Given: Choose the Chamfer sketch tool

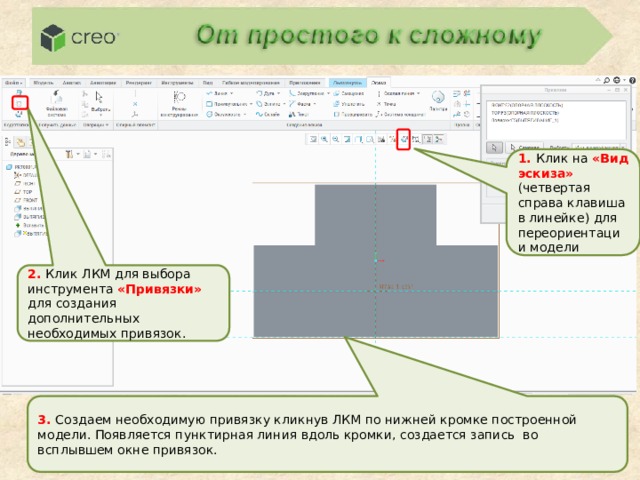Looking at the screenshot, I should (x=300, y=104).
